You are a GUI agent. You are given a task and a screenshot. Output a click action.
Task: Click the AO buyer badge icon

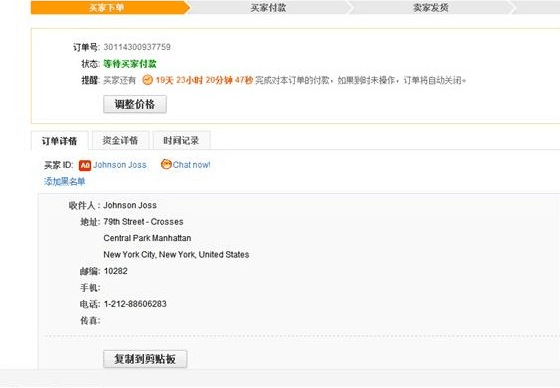85,165
